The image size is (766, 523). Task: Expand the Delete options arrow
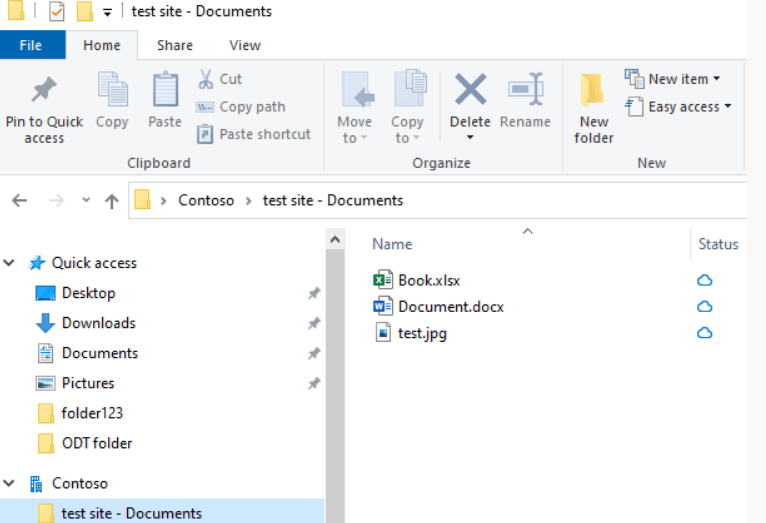[470, 137]
